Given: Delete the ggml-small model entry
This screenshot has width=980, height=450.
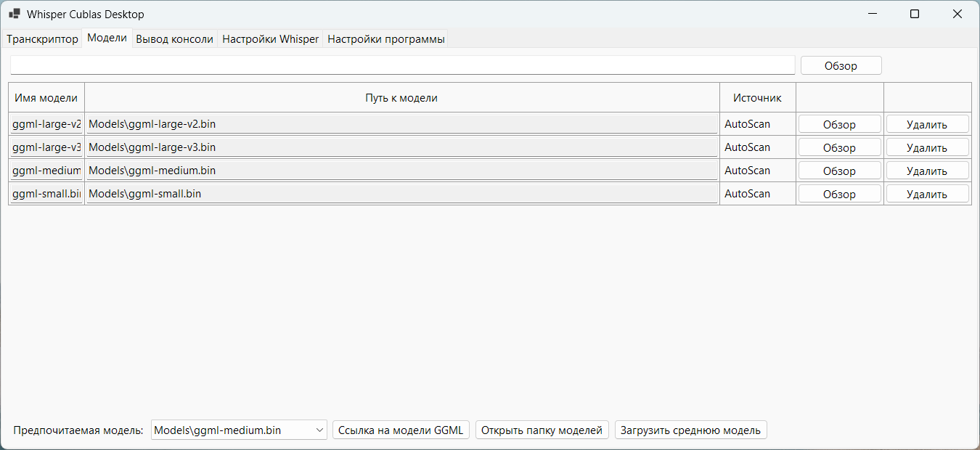Looking at the screenshot, I should point(927,193).
